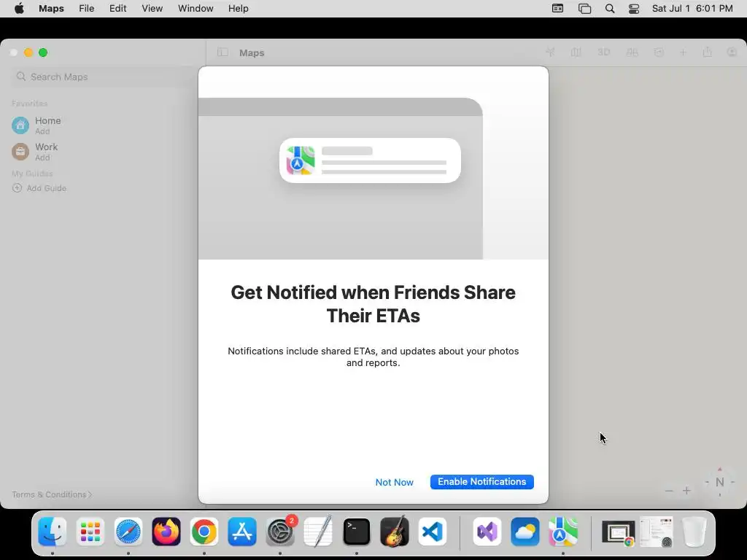Open the Edit menu

click(117, 9)
